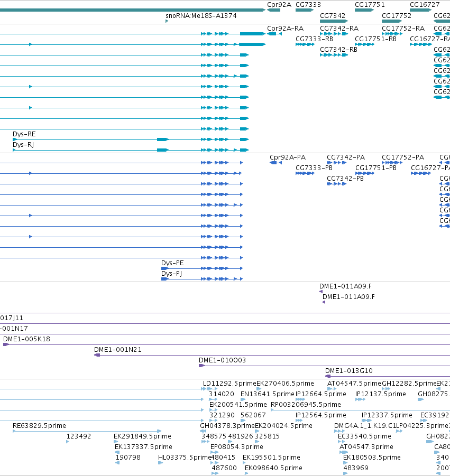Click the snoRNA:Me18S-A1374 label
The width and height of the screenshot is (450, 476).
[x=201, y=15]
